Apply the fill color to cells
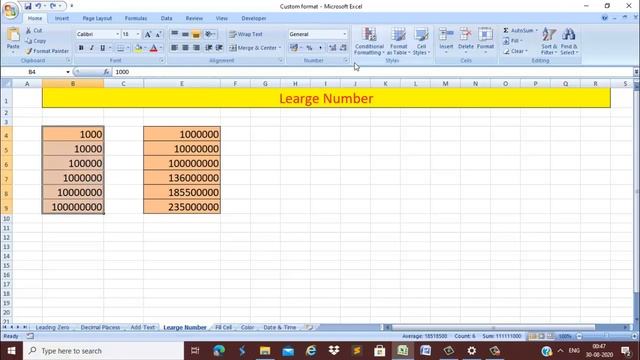This screenshot has width=640, height=360. 138,48
